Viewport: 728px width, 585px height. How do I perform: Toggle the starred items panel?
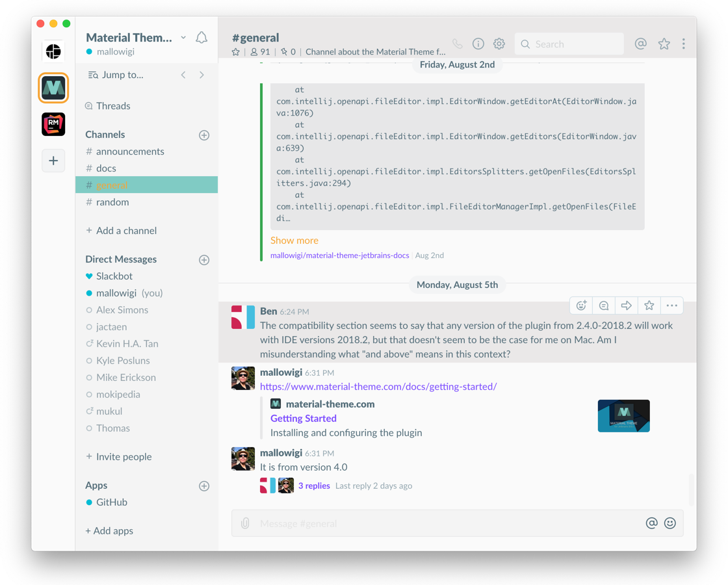coord(664,44)
